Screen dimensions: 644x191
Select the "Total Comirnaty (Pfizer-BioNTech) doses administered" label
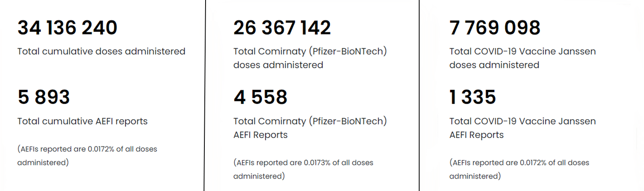[310, 58]
